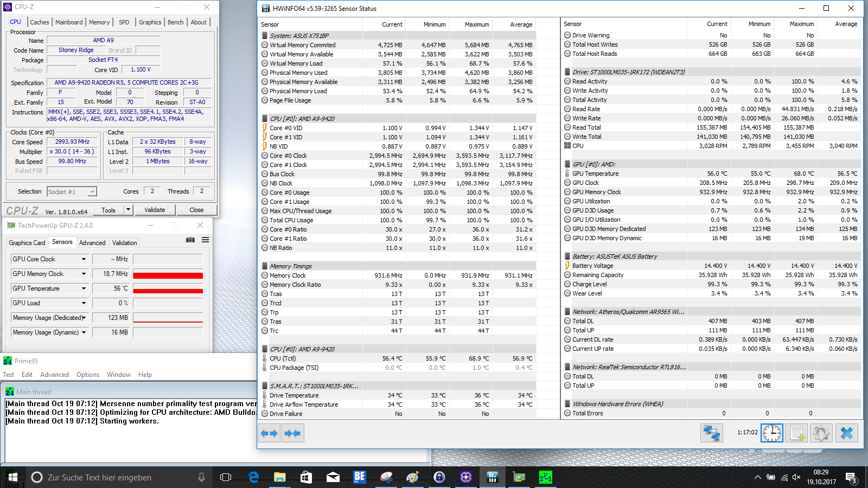Switch to GPU-Z Validation tab

pyautogui.click(x=125, y=243)
